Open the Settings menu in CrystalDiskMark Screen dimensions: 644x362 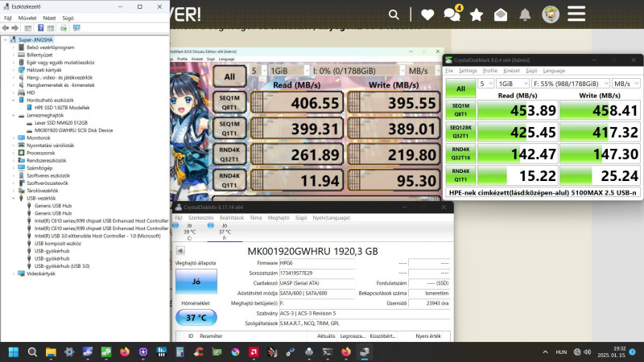(x=468, y=71)
